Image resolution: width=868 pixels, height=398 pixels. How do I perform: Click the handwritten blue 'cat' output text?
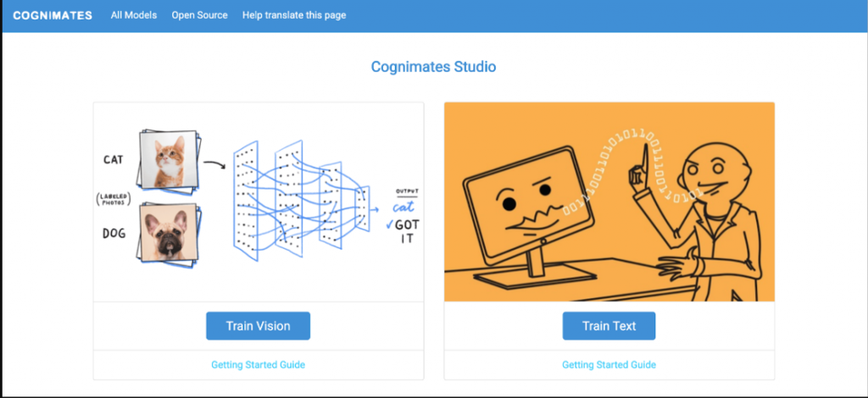point(403,207)
